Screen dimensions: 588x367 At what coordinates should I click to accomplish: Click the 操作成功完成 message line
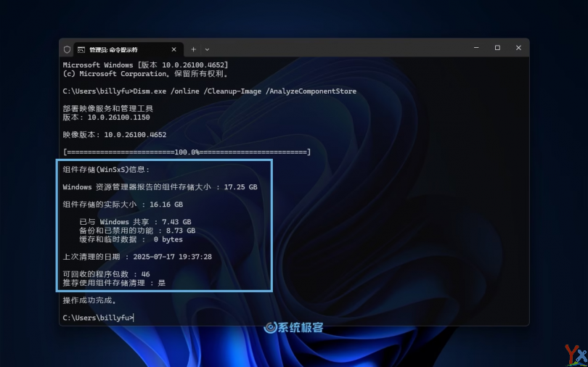tap(90, 300)
